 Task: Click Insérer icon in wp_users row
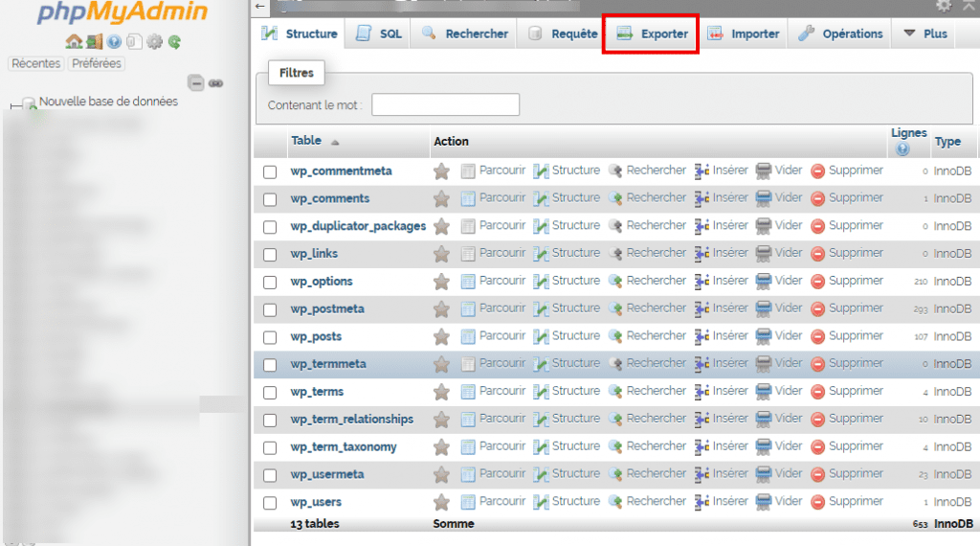pyautogui.click(x=702, y=502)
